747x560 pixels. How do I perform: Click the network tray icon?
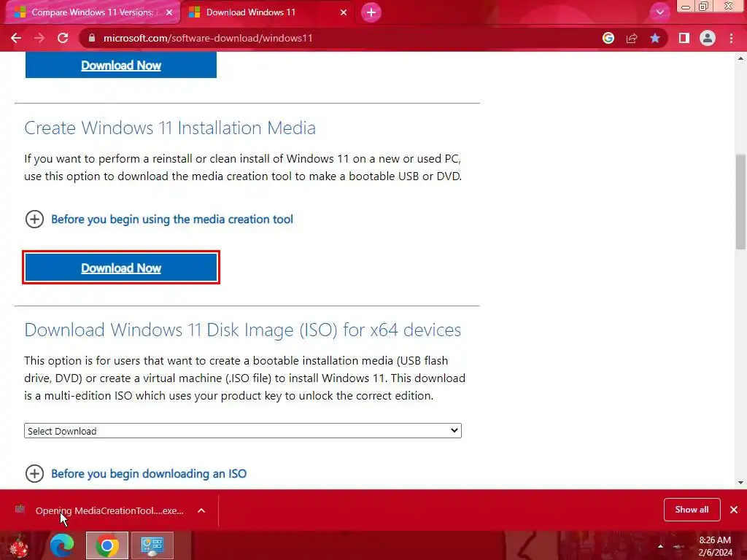click(679, 546)
